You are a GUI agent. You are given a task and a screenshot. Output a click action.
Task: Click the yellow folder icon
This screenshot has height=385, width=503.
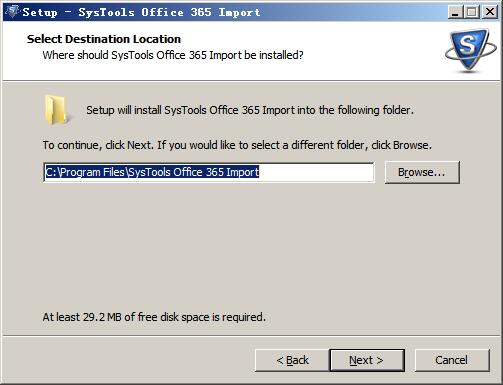point(56,110)
